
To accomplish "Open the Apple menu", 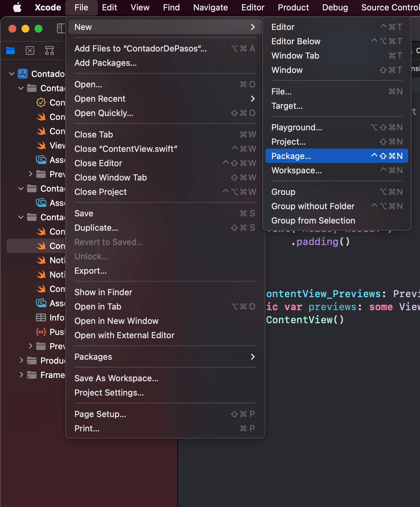I will 17,7.
